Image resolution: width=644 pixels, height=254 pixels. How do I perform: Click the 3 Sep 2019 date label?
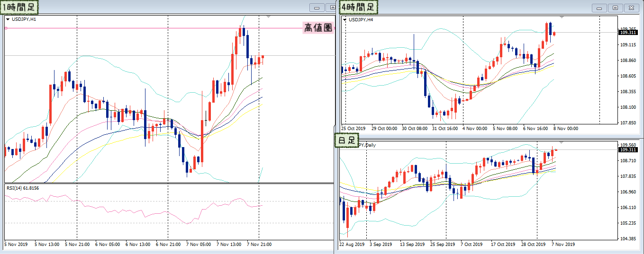point(381,245)
